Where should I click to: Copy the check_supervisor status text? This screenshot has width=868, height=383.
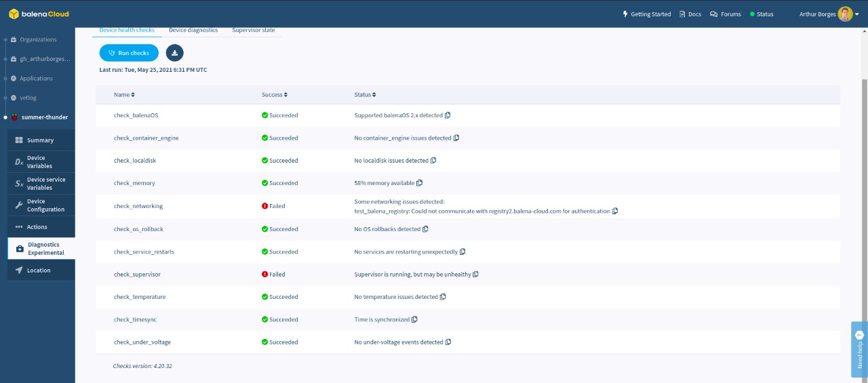tap(475, 275)
